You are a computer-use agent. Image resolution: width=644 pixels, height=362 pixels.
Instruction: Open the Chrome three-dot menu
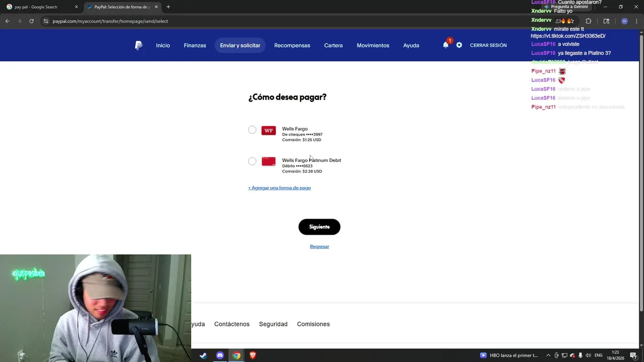point(636,21)
